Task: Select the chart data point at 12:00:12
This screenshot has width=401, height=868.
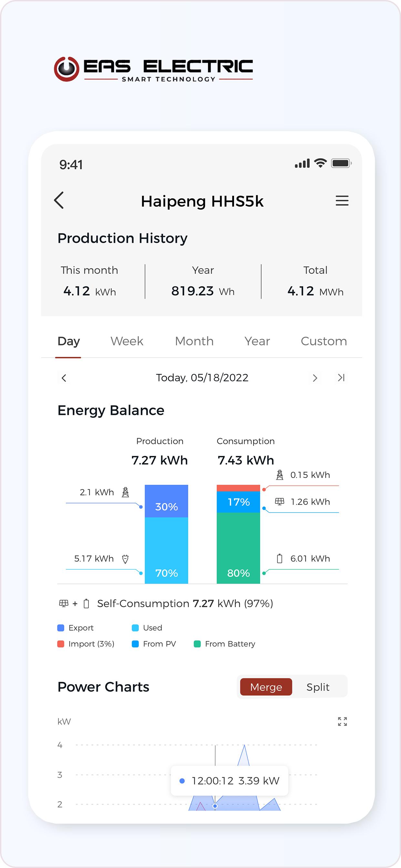Action: click(215, 806)
